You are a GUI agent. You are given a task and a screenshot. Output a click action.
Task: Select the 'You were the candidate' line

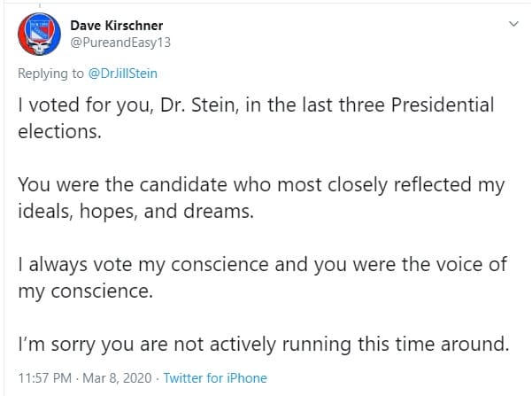(x=261, y=185)
